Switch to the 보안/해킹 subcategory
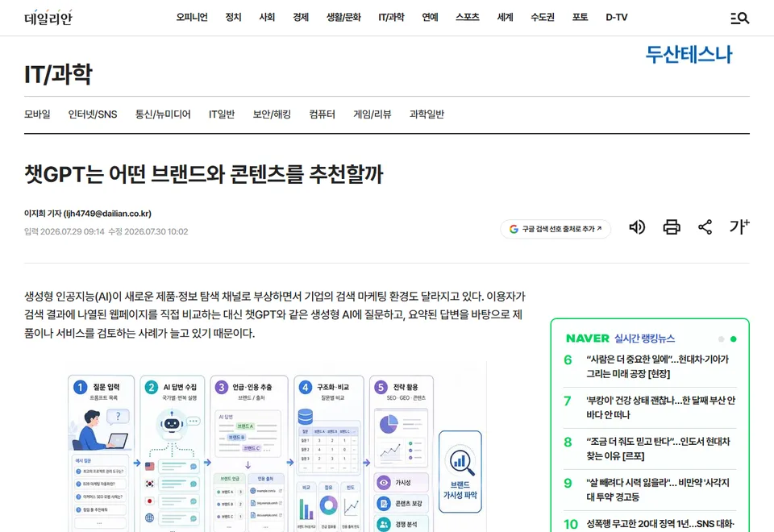This screenshot has height=532, width=774. (272, 114)
